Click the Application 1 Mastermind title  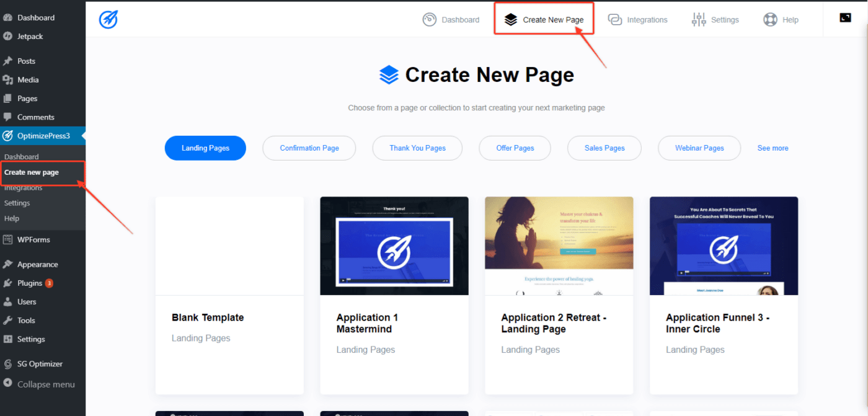pos(368,323)
